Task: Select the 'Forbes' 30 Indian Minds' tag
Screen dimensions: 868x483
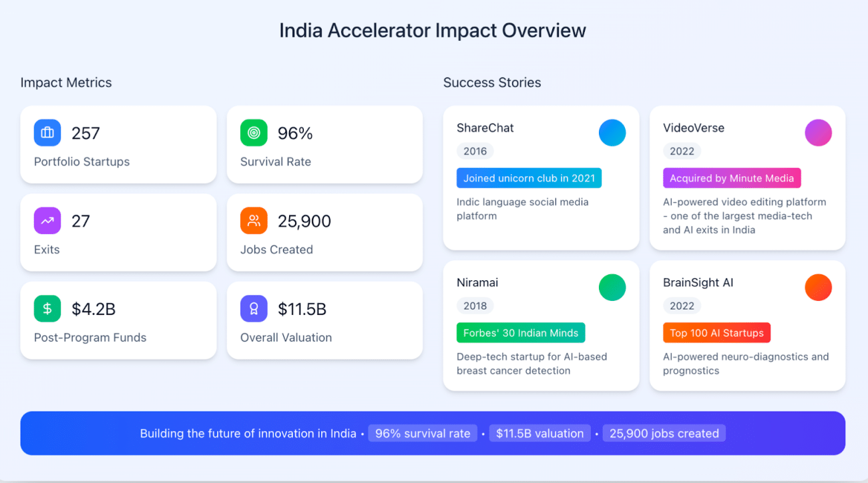Action: coord(521,333)
